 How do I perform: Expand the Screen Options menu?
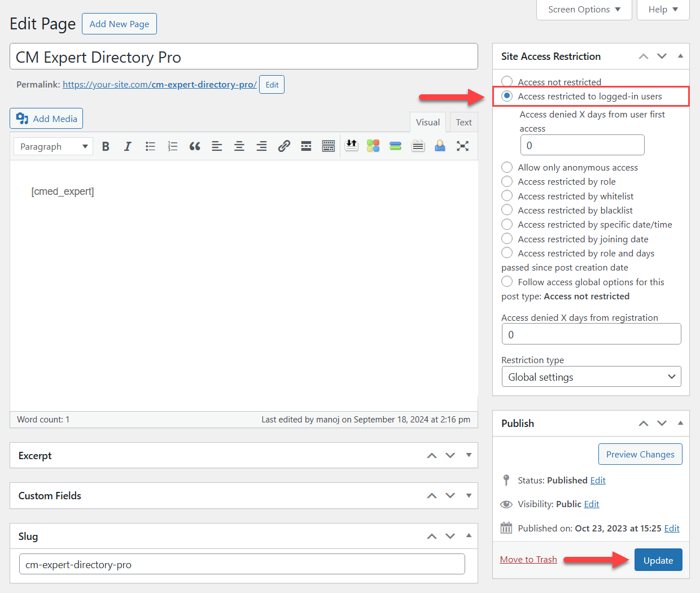[x=584, y=10]
